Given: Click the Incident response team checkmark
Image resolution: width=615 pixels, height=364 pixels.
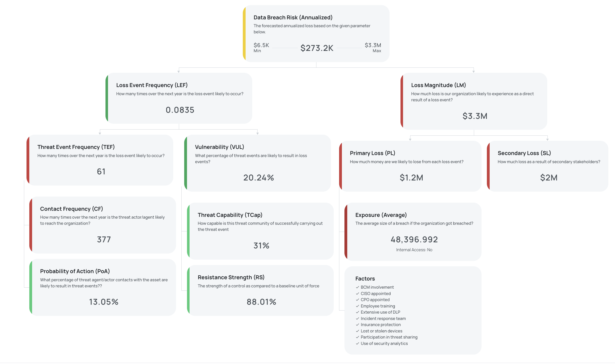Looking at the screenshot, I should (357, 318).
